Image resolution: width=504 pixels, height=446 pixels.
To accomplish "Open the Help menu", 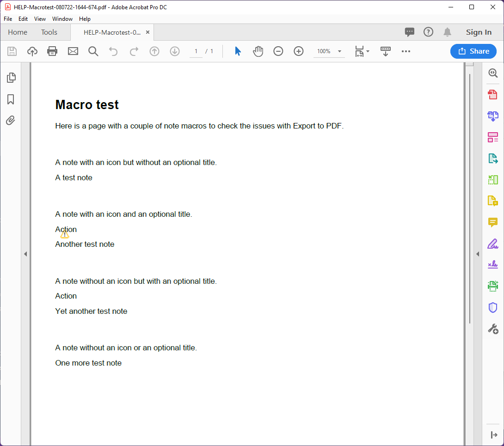I will 85,19.
